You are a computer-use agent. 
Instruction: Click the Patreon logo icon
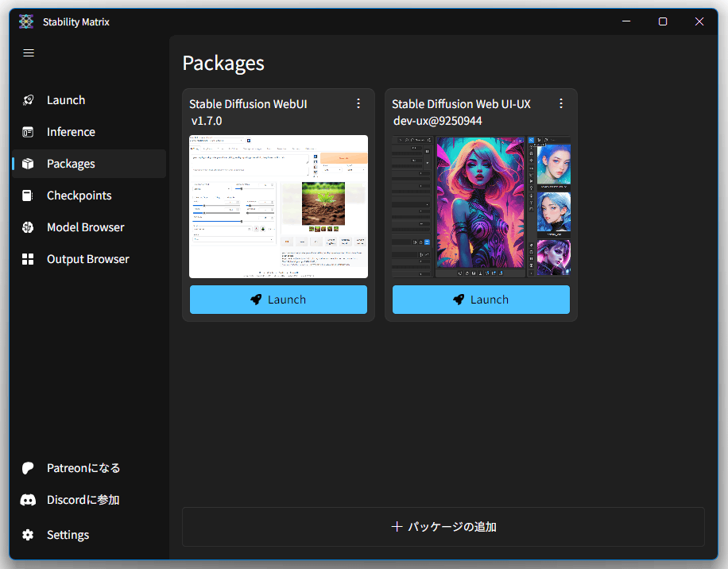28,468
